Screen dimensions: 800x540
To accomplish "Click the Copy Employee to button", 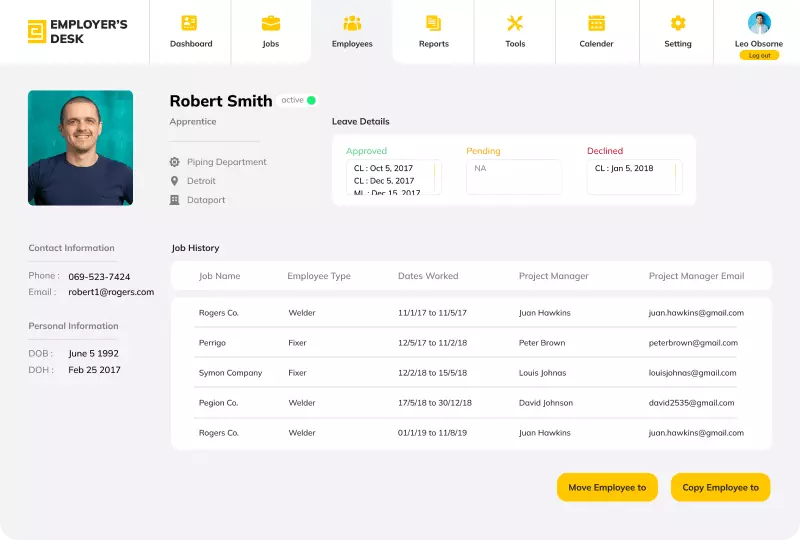I will (x=720, y=487).
